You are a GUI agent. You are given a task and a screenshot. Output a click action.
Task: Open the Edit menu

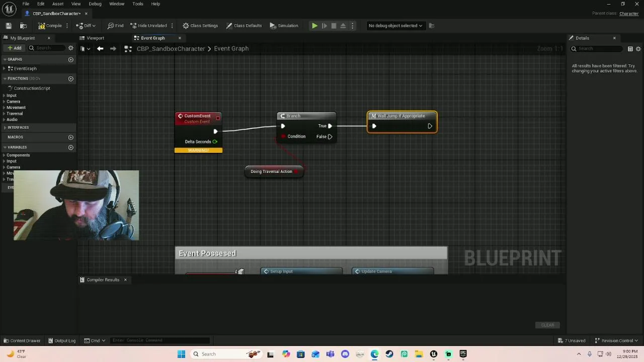(x=41, y=4)
